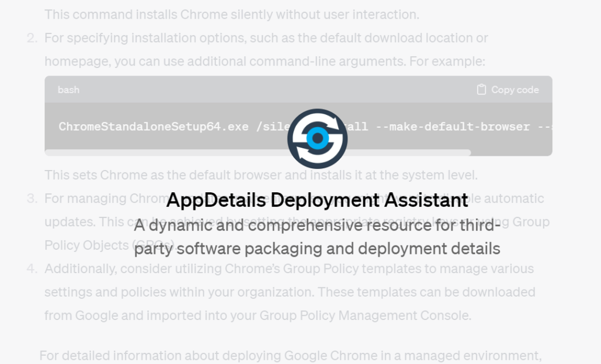The image size is (601, 364).
Task: Click the horizontal scrollbar under the code block
Action: tap(258, 152)
